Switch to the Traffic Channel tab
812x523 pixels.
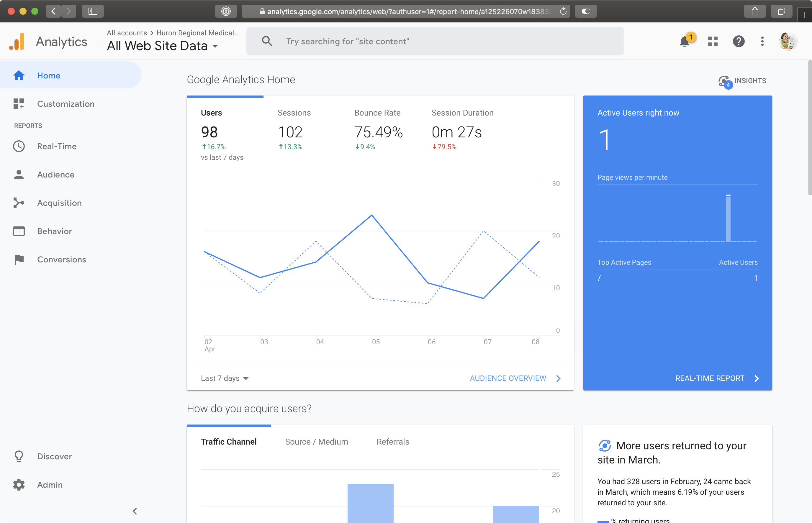[x=229, y=442]
